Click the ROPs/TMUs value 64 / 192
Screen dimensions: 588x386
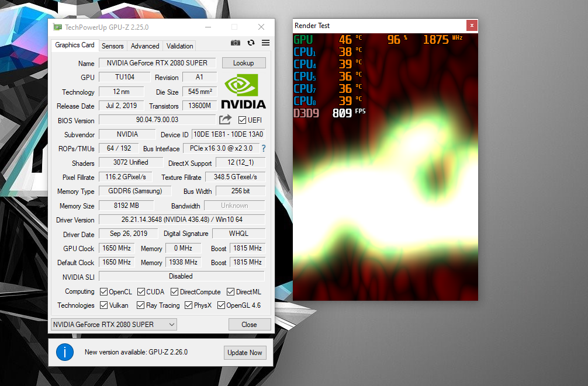click(x=119, y=148)
